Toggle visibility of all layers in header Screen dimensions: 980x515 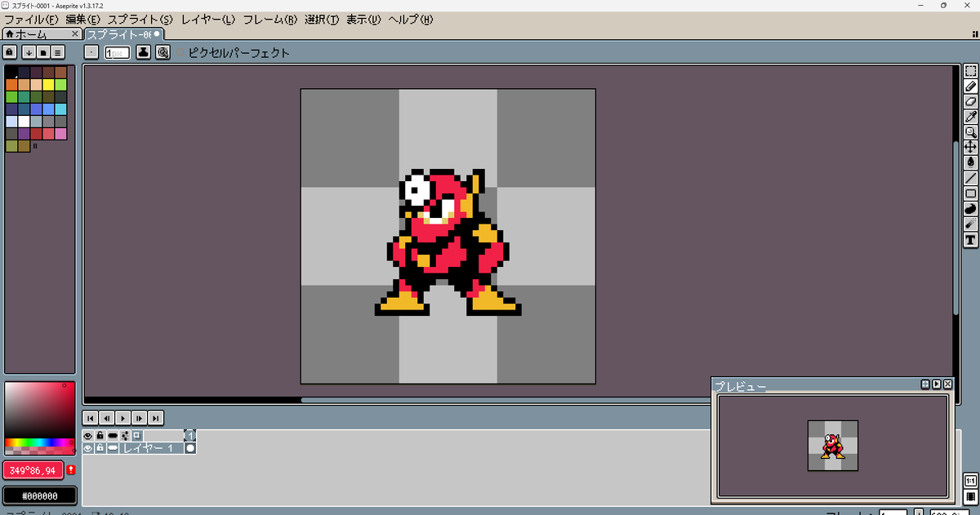88,436
